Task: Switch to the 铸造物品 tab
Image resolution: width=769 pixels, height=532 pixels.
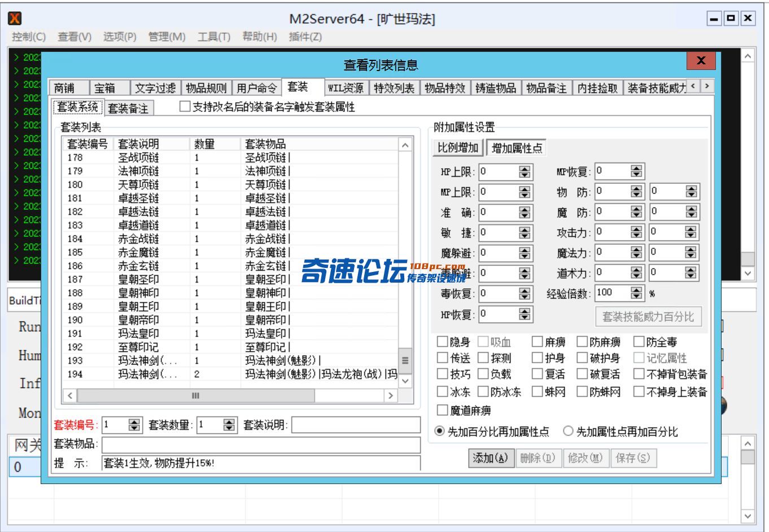Action: pyautogui.click(x=496, y=88)
